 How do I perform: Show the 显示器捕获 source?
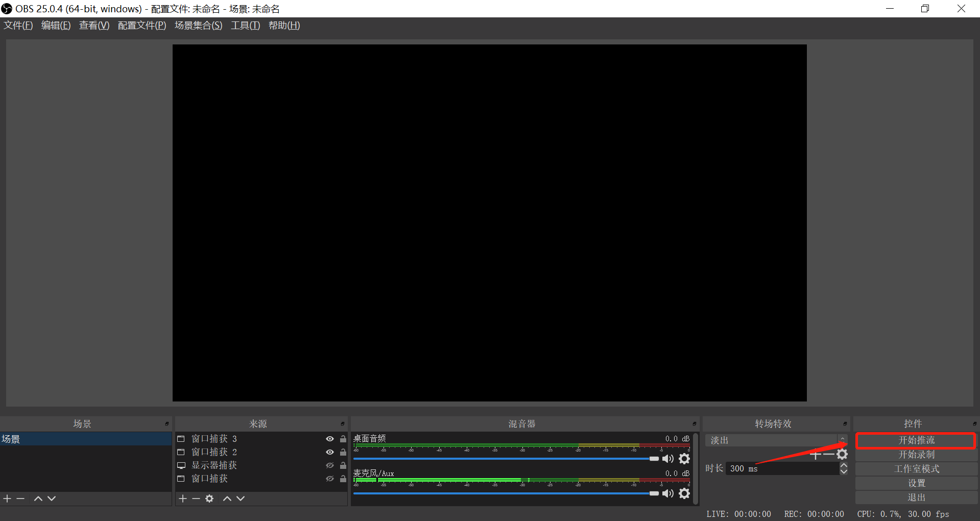coord(330,465)
